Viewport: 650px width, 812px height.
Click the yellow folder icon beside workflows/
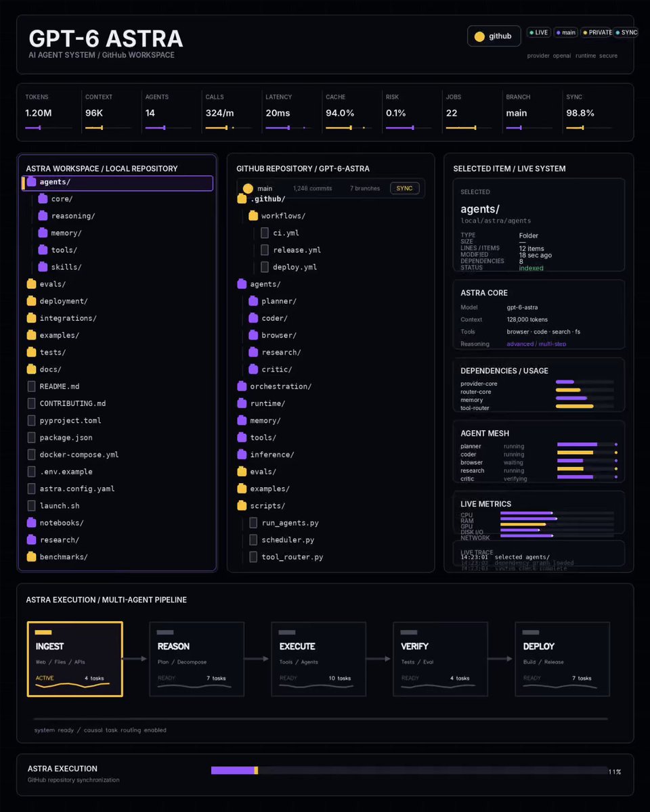click(253, 216)
